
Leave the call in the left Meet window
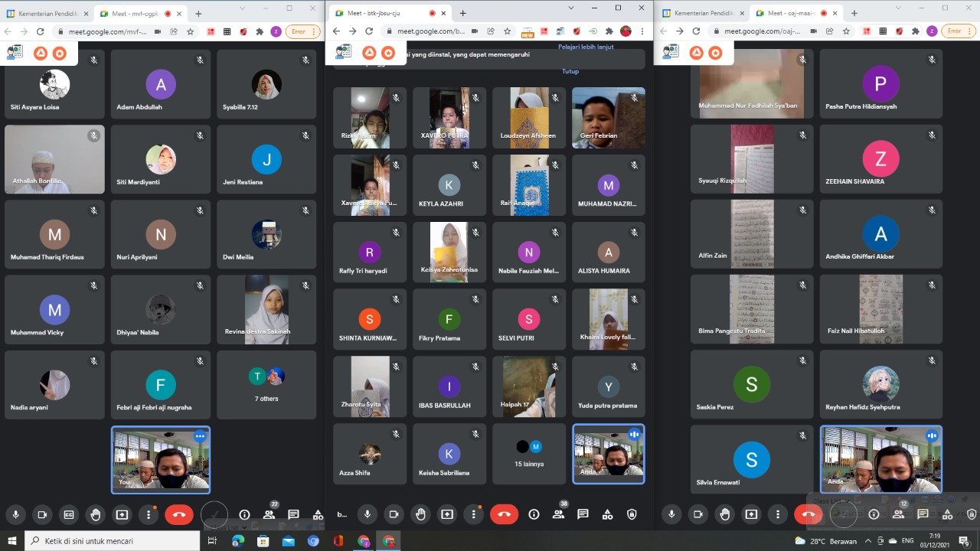(x=179, y=515)
